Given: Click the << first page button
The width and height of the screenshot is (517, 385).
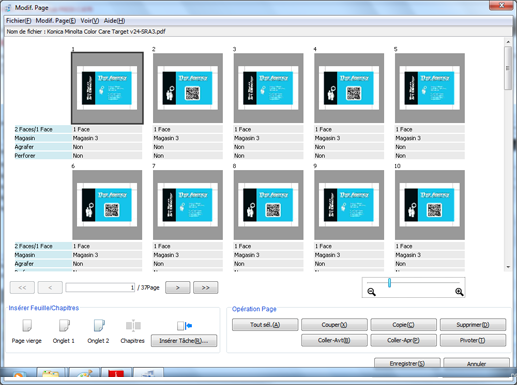Looking at the screenshot, I should pyautogui.click(x=22, y=288).
